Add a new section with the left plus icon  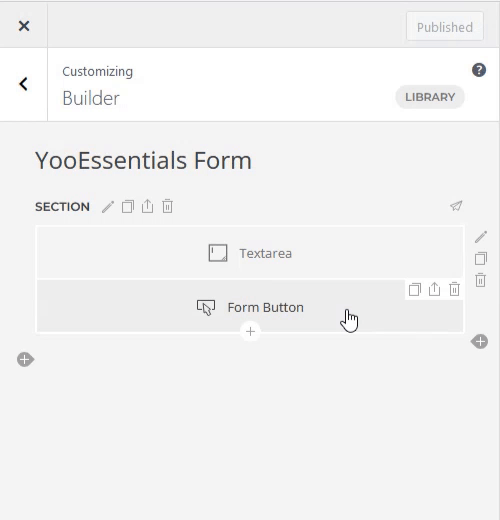click(x=25, y=360)
